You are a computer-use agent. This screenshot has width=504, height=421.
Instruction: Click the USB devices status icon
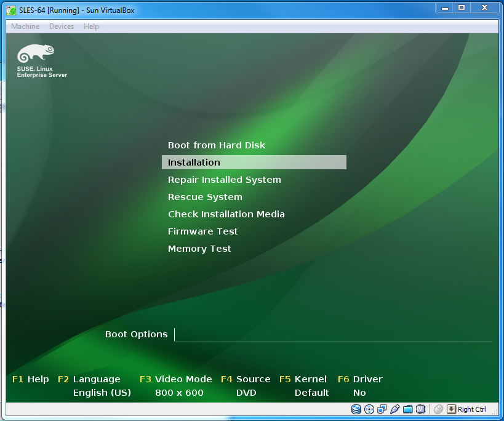(394, 409)
